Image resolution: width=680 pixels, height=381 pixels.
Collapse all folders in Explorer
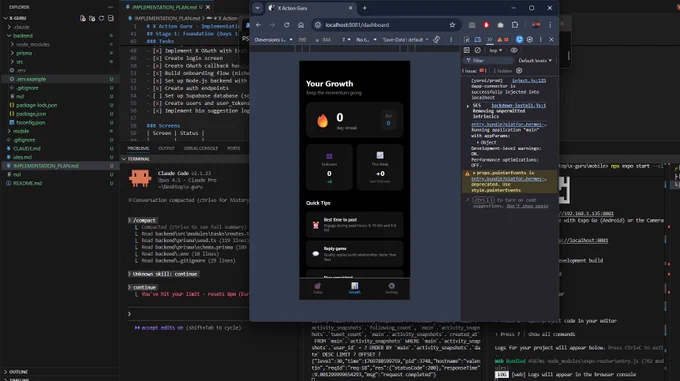111,18
